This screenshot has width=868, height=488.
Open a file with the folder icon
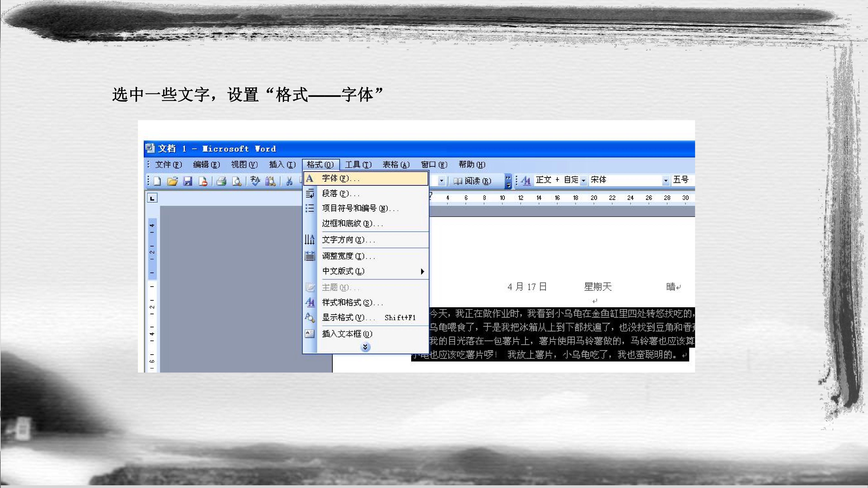point(172,181)
